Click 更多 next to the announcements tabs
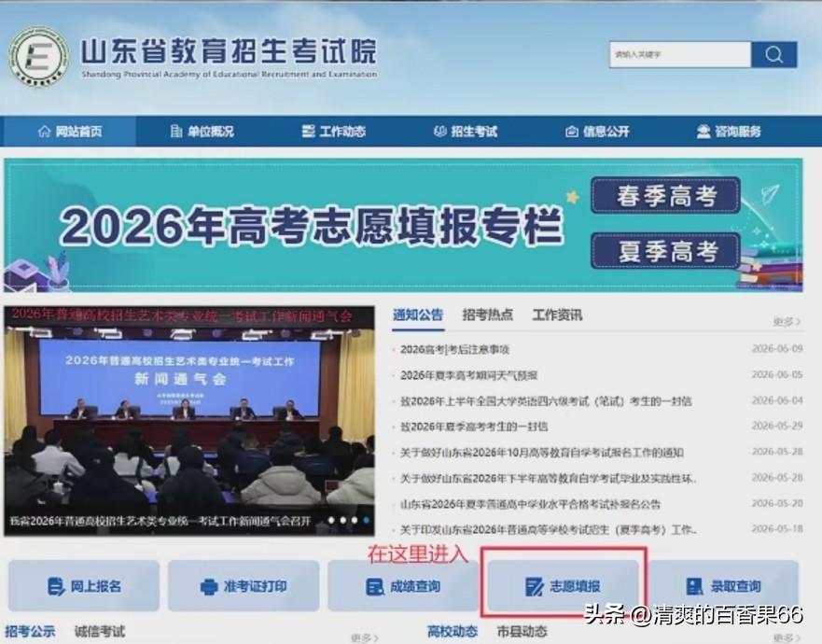The height and width of the screenshot is (644, 822). (x=787, y=321)
